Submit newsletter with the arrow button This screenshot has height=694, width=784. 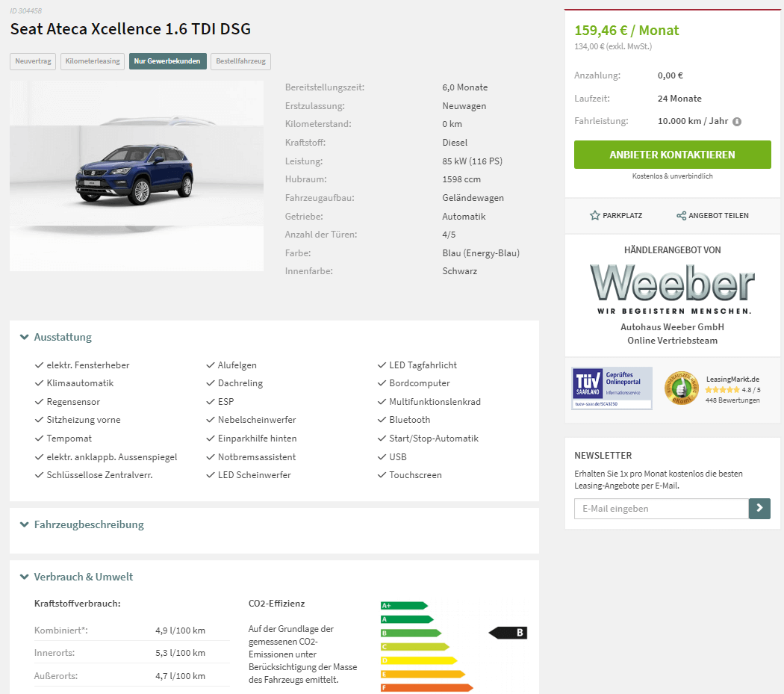[759, 509]
